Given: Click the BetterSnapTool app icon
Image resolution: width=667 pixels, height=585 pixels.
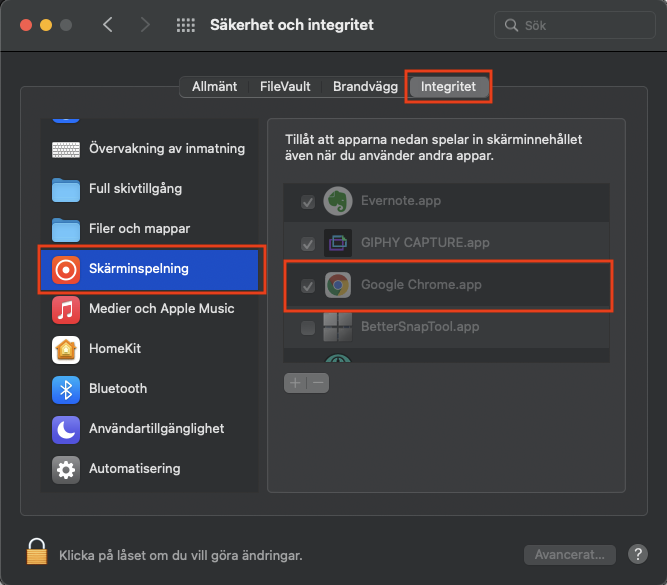Looking at the screenshot, I should point(338,327).
